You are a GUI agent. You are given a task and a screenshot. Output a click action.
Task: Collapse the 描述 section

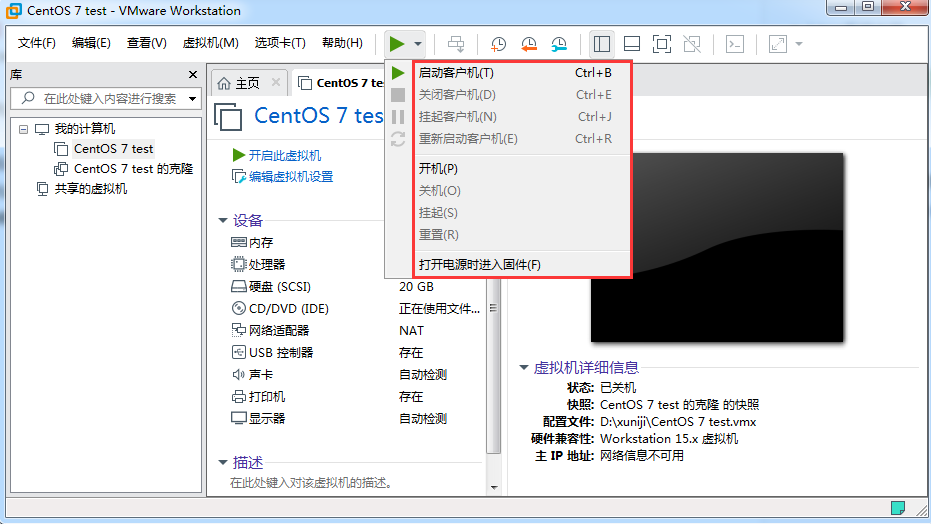[x=223, y=462]
